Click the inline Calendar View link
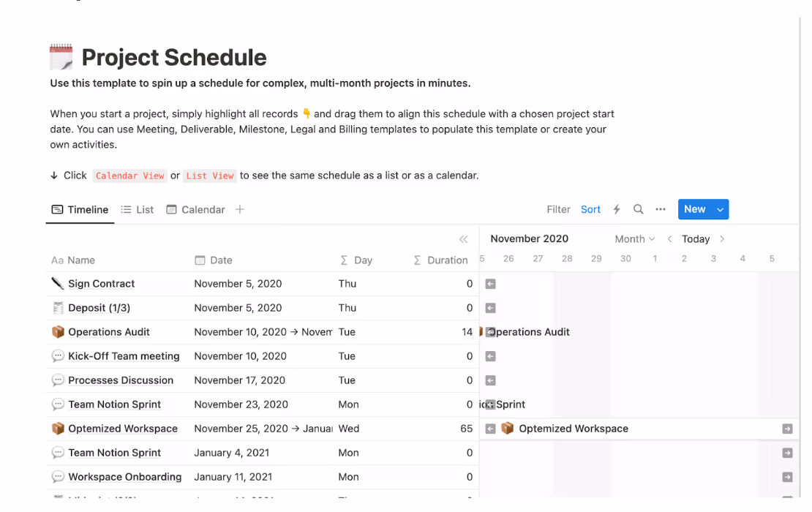Viewport: 812px width, 512px height. click(x=129, y=176)
